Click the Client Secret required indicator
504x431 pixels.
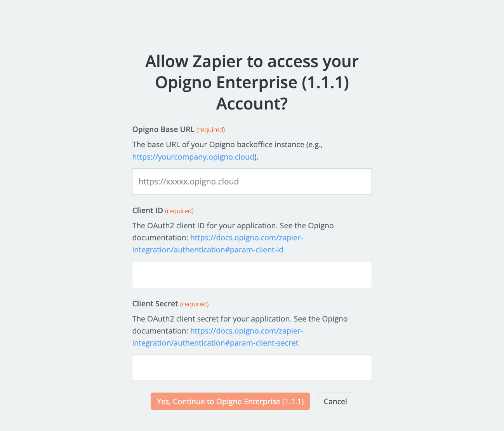pos(194,304)
